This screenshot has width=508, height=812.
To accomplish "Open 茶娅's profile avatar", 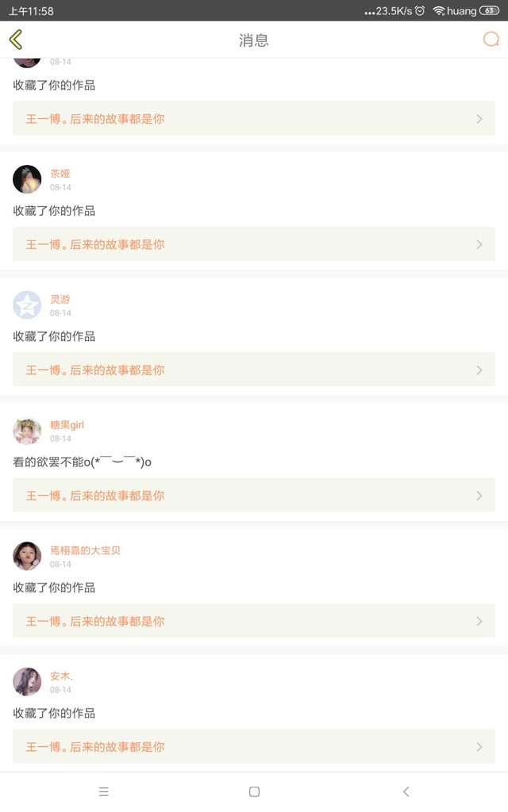I will coord(27,179).
